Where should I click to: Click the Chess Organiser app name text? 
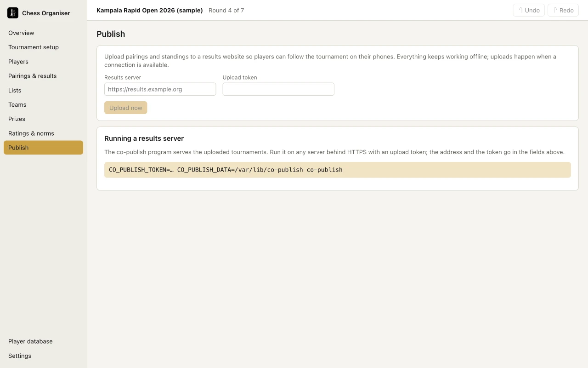(x=46, y=13)
